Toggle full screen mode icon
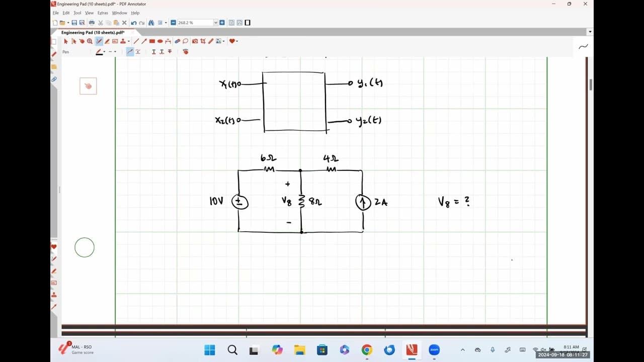The height and width of the screenshot is (362, 644). [248, 23]
